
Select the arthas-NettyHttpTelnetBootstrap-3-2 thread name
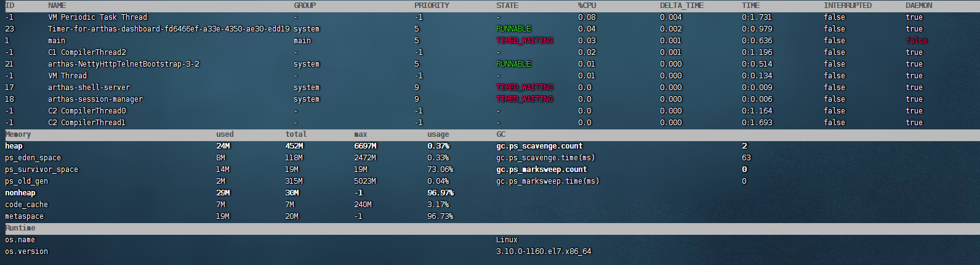coord(124,64)
